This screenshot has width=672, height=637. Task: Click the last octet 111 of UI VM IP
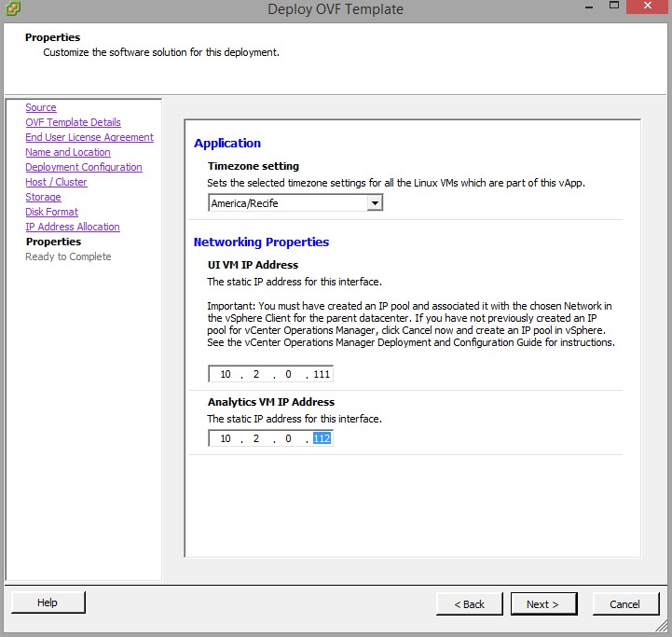click(321, 374)
